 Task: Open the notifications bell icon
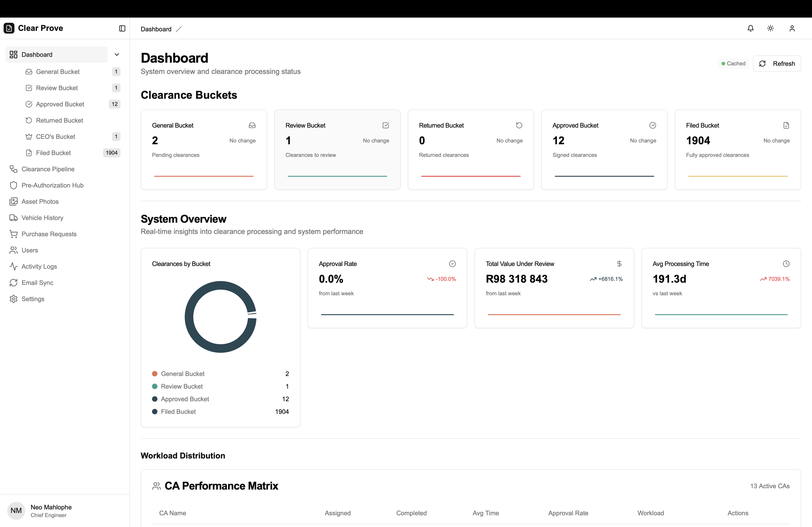tap(750, 28)
